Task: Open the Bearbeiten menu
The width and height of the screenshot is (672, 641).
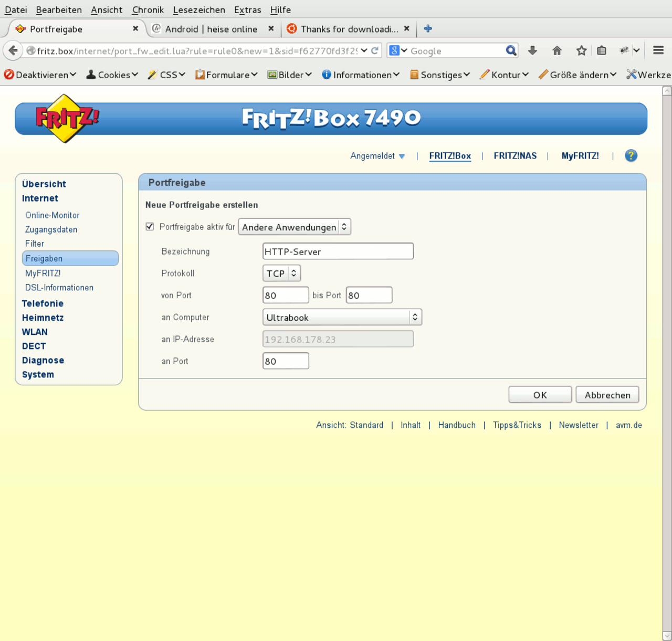Action: point(59,9)
